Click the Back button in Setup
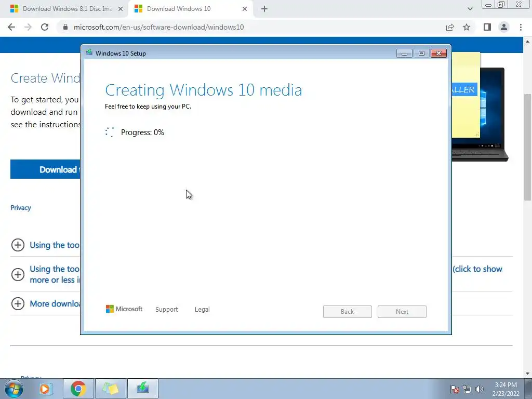 click(x=348, y=312)
